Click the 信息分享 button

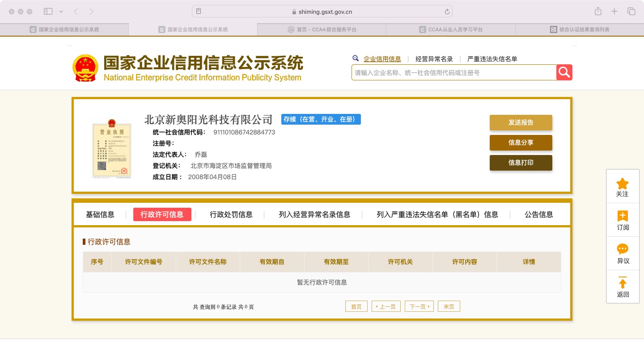pyautogui.click(x=521, y=143)
